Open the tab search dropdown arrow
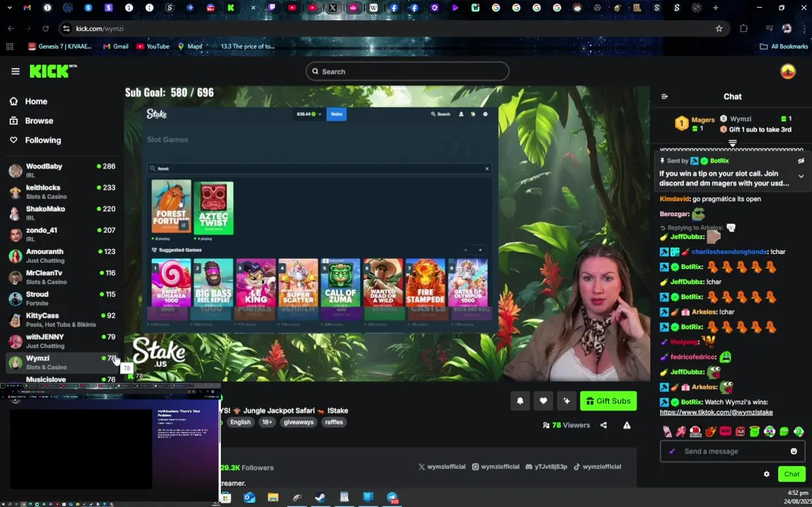 click(x=9, y=8)
